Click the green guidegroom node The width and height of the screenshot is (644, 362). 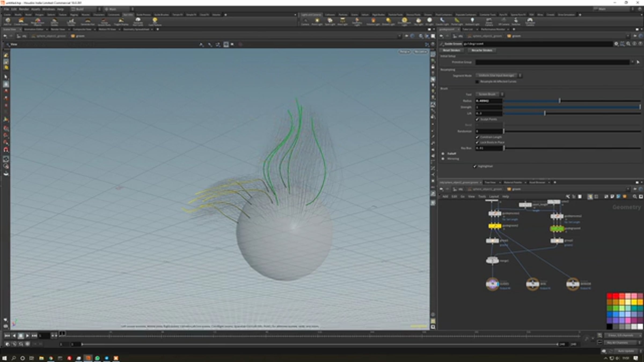[x=557, y=229]
